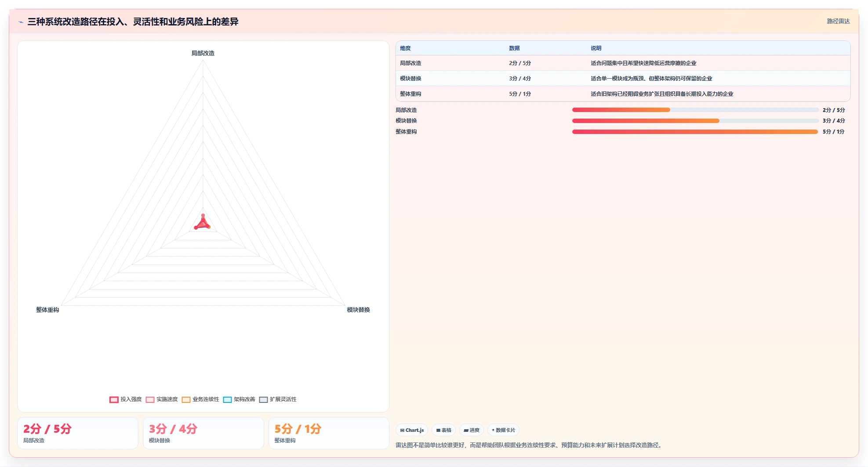This screenshot has width=868, height=467.
Task: Click the 模块替换 progress bar
Action: pyautogui.click(x=695, y=120)
